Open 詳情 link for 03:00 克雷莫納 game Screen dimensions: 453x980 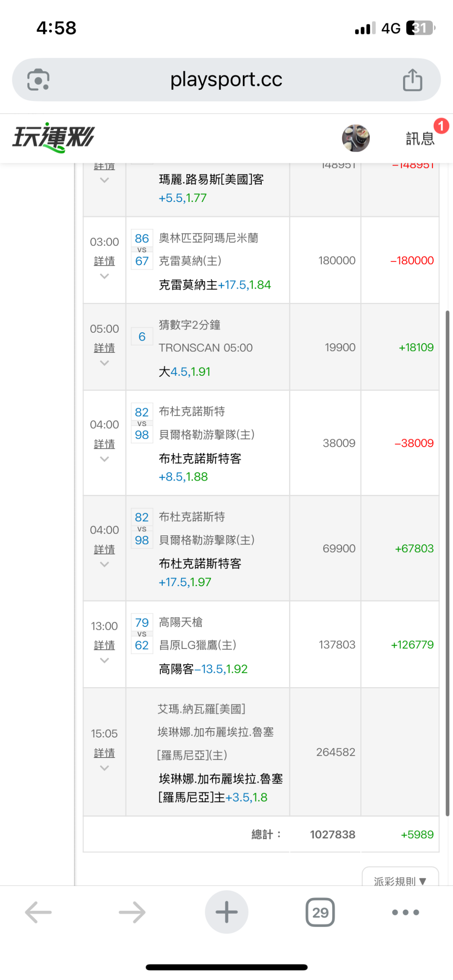(x=104, y=261)
